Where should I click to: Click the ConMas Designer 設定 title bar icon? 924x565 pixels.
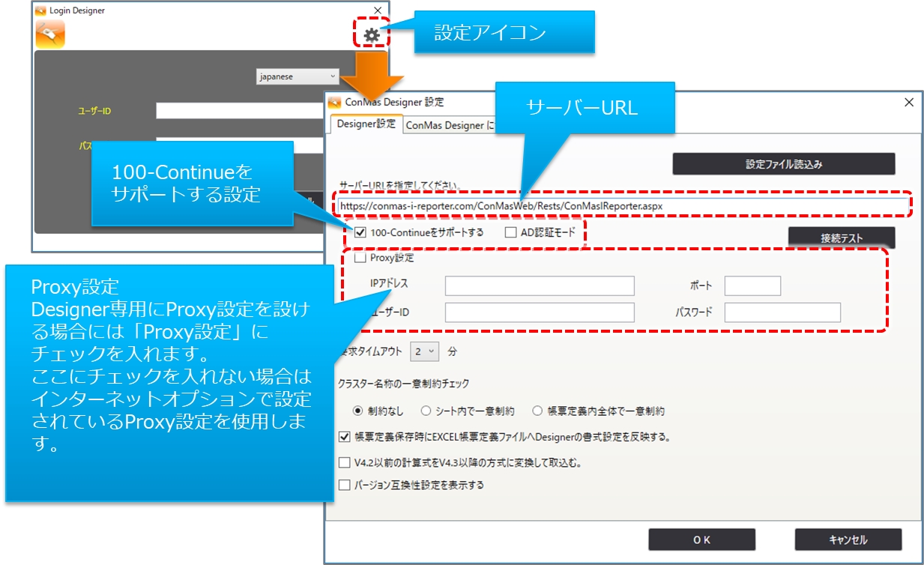[x=334, y=102]
